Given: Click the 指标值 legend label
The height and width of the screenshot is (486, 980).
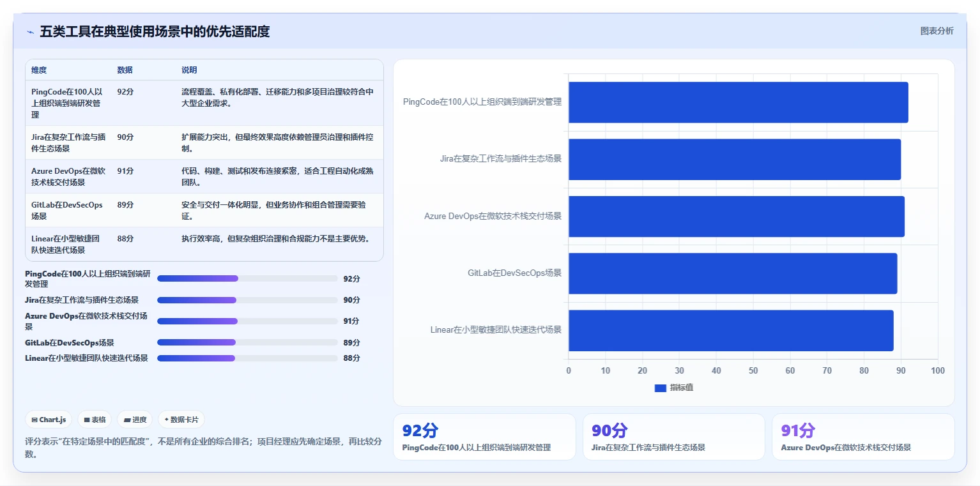Looking at the screenshot, I should click(682, 388).
